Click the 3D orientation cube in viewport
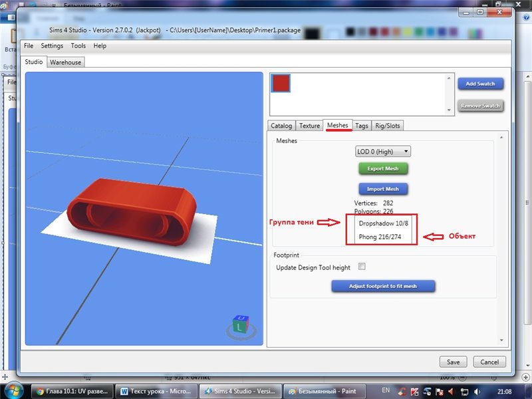The height and width of the screenshot is (399, 532). [x=239, y=325]
